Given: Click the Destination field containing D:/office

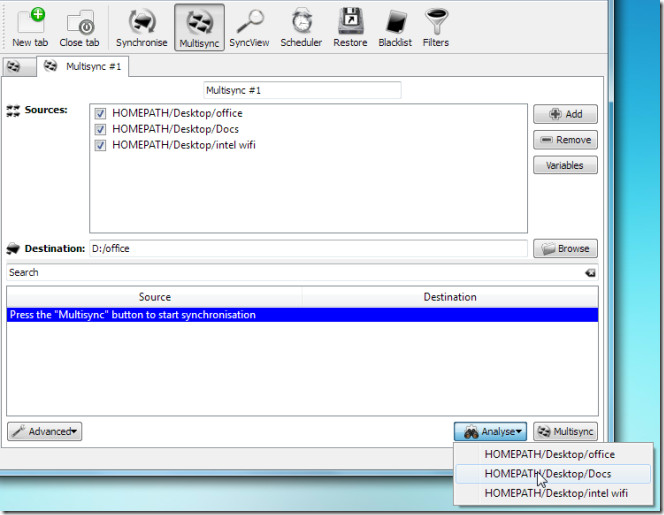Looking at the screenshot, I should [308, 249].
